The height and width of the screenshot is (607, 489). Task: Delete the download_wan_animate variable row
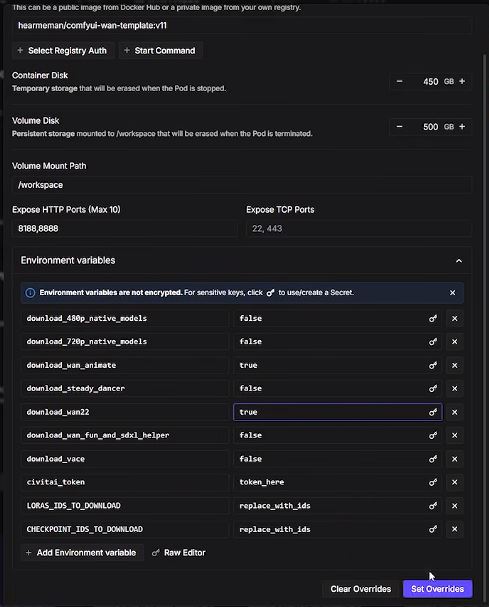point(455,365)
